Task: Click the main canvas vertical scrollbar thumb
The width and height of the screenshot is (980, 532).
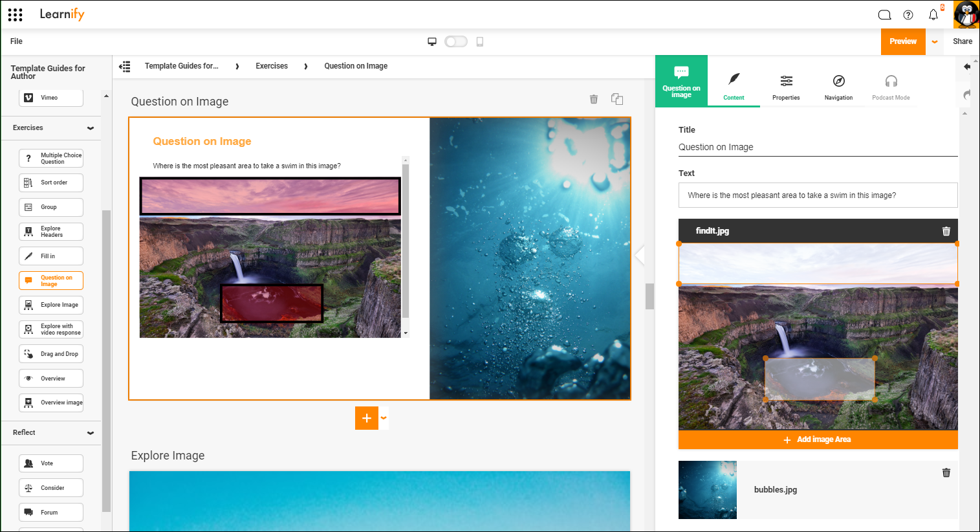Action: pos(649,296)
